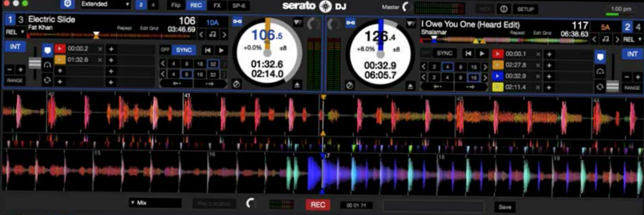Click the eject icon beside the 106.5 platter
Image resolution: width=644 pixels, height=215 pixels.
(x=296, y=85)
